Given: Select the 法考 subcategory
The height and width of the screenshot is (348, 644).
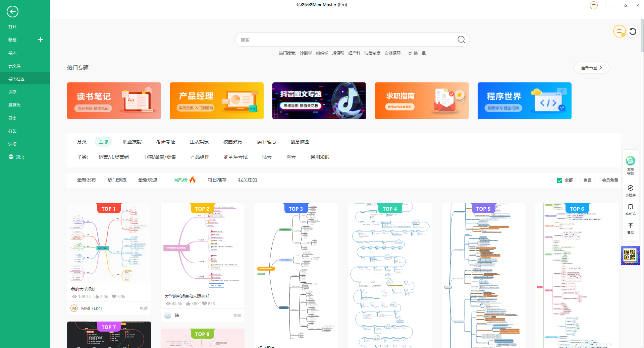Looking at the screenshot, I should coord(267,157).
